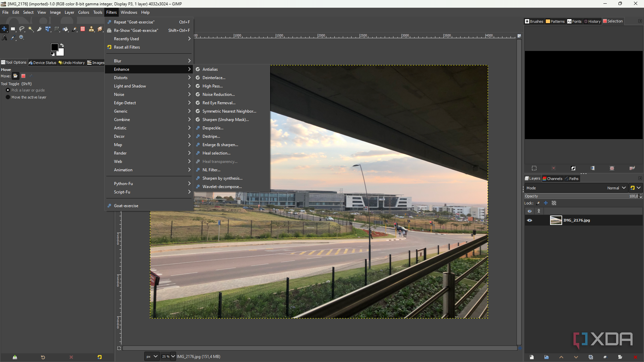Choose Sharpen (Unsharp Mask) from Enhance submenu

point(232,120)
